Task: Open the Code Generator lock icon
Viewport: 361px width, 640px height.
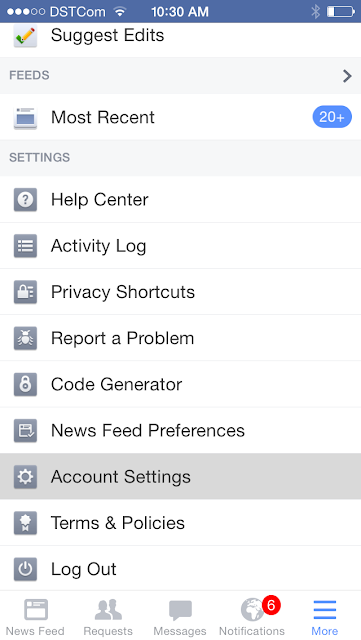Action: [x=25, y=384]
